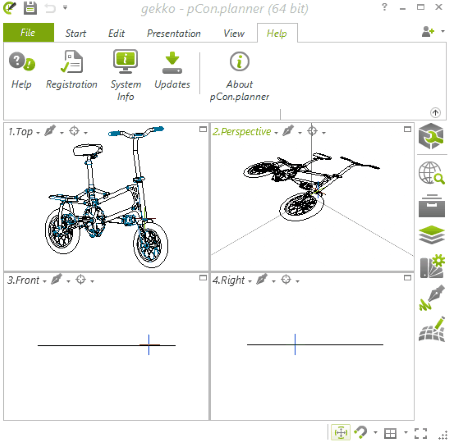Click the render mode pen in Perspective viewport
450x443 pixels.
point(288,131)
